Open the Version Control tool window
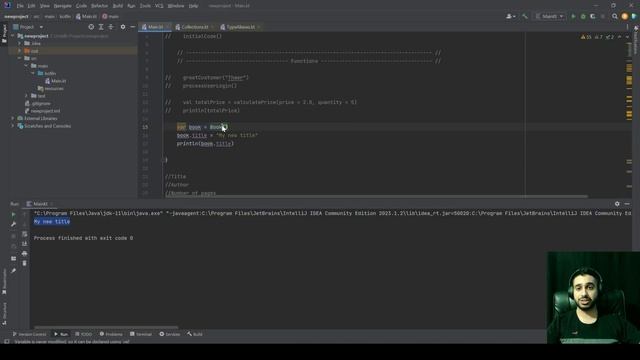 (29, 334)
